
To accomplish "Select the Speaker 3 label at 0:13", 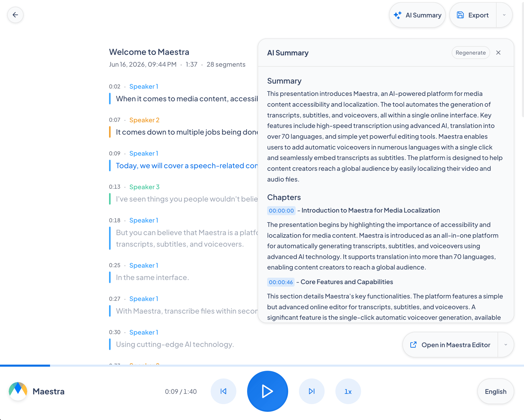I will tap(144, 187).
